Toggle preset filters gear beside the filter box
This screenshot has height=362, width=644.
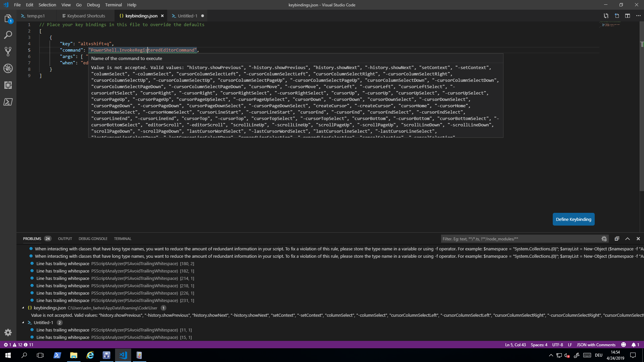pyautogui.click(x=604, y=238)
